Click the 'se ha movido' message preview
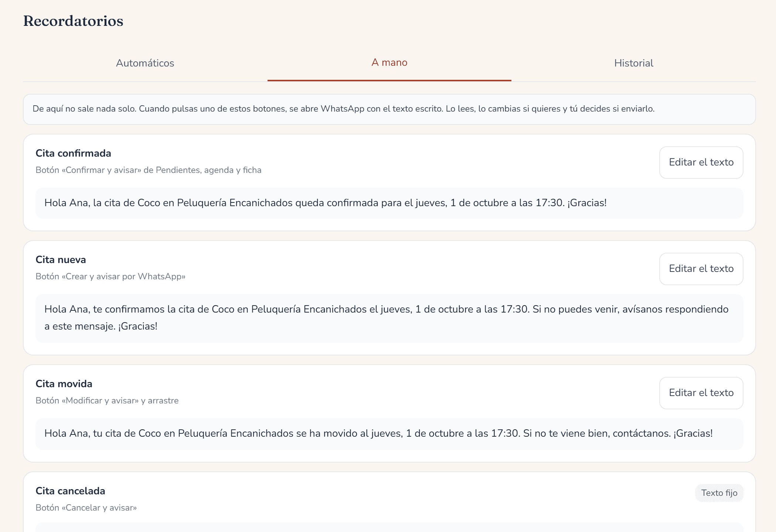This screenshot has height=532, width=776. click(x=389, y=434)
